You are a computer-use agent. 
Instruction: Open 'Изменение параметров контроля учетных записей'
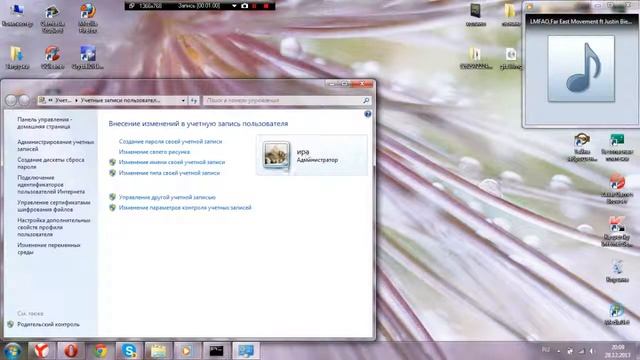click(x=185, y=207)
